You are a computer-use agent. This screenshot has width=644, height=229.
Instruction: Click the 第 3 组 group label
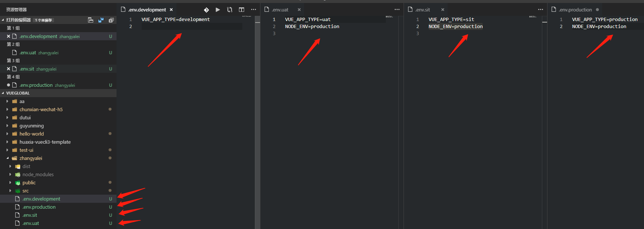pyautogui.click(x=13, y=61)
